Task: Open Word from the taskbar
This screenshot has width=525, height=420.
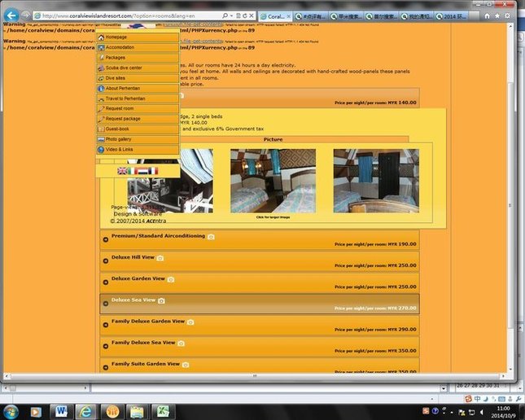Action: coord(61,412)
